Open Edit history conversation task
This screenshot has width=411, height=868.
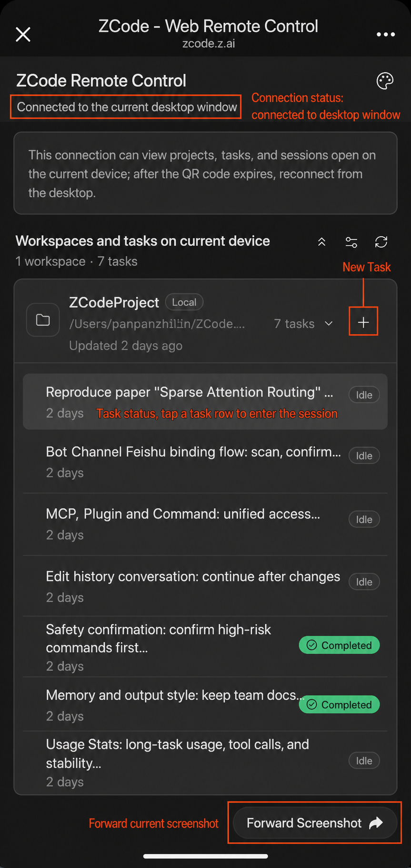pos(205,586)
